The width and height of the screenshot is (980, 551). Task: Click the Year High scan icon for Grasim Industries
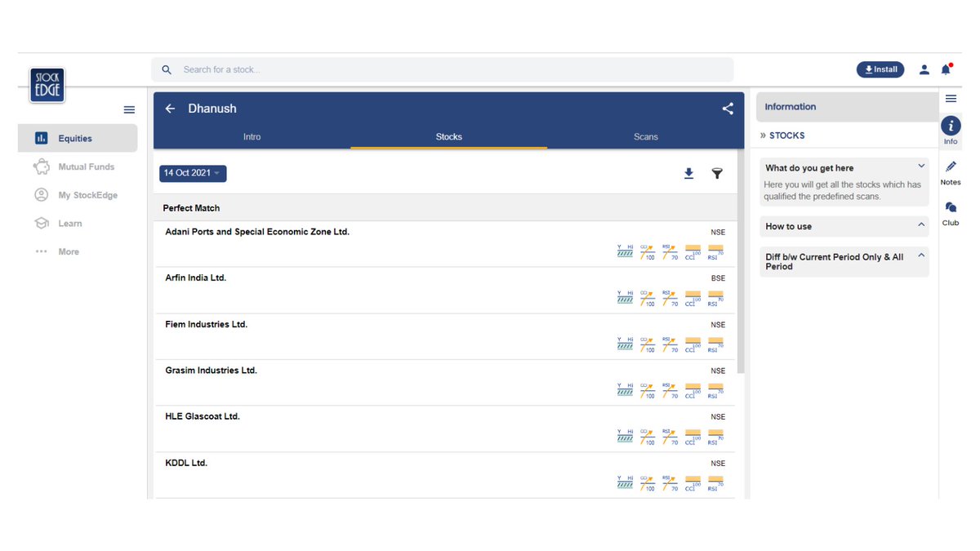626,390
